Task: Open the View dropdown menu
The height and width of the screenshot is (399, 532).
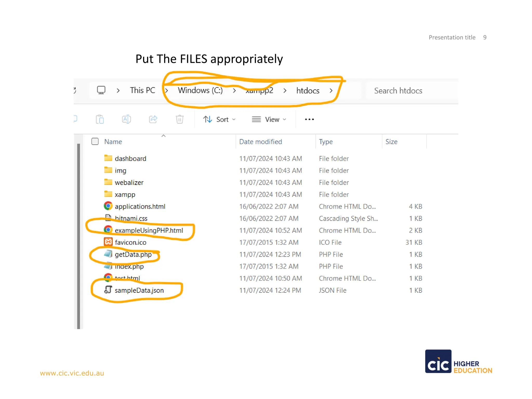Action: point(269,119)
